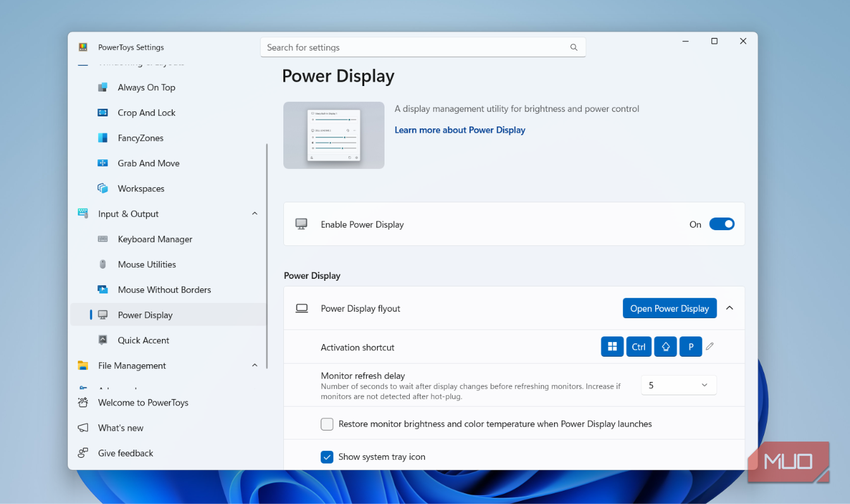This screenshot has height=504, width=850.
Task: Click the search magnifier icon
Action: (574, 47)
